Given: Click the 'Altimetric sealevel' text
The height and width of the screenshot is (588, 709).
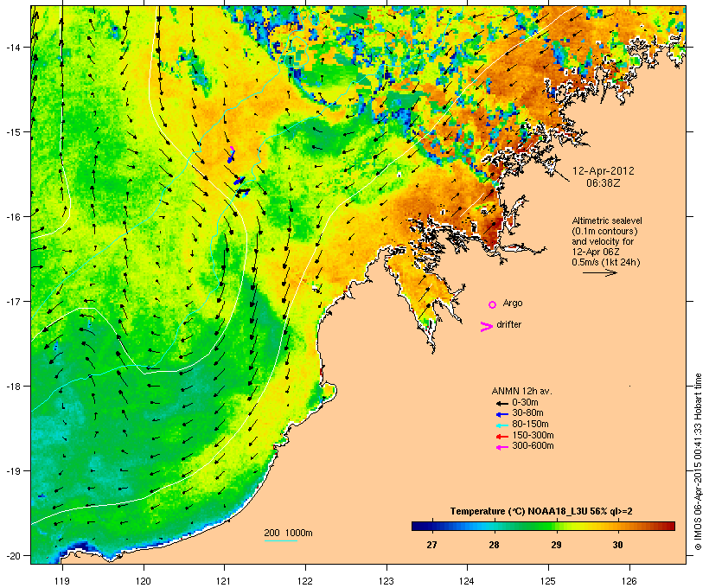Looking at the screenshot, I should 607,220.
